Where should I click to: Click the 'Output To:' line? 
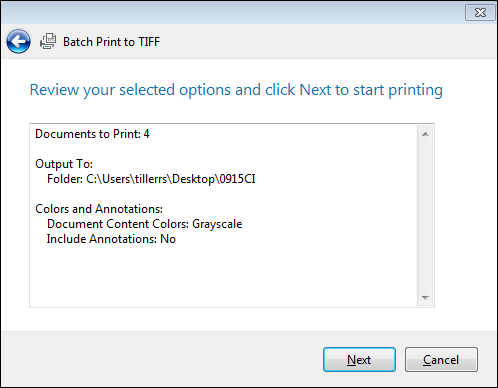click(x=64, y=164)
